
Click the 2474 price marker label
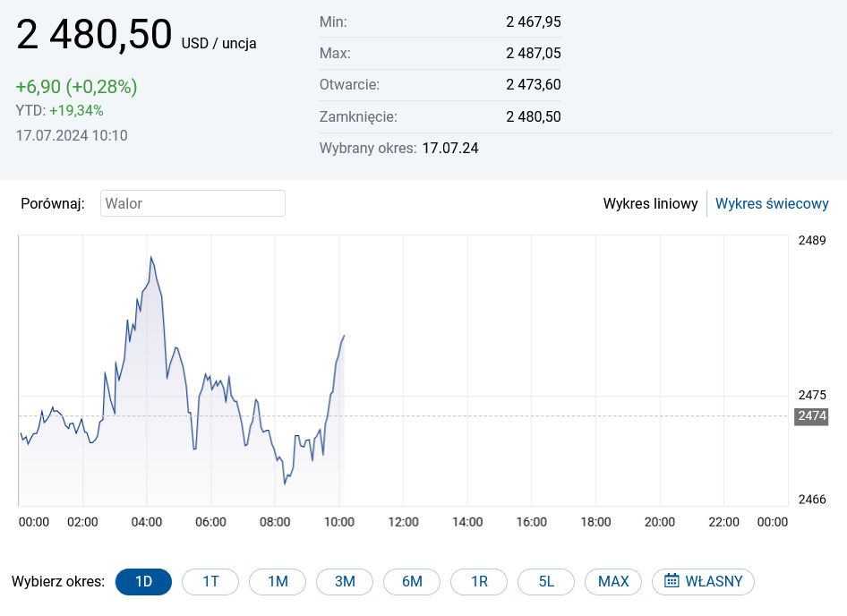click(811, 415)
